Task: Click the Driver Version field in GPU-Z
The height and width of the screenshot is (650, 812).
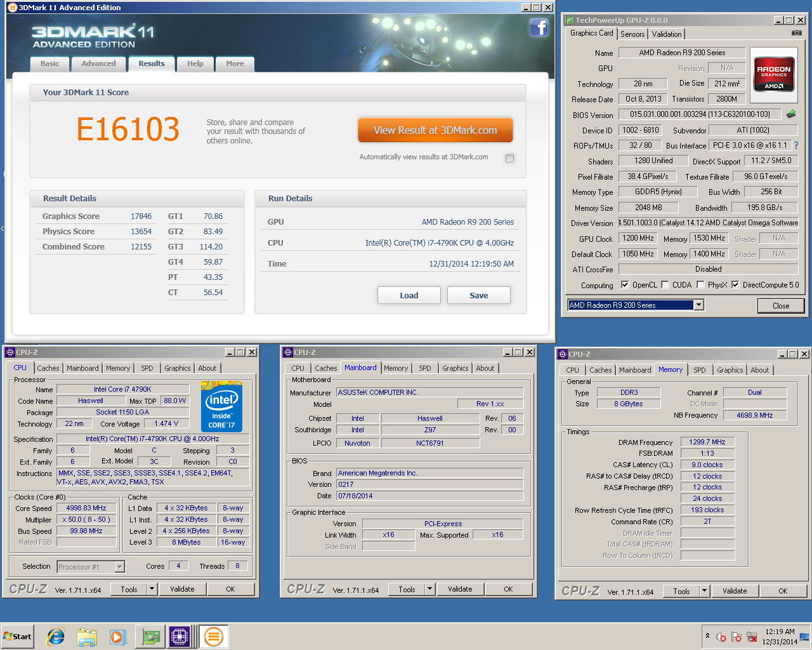Action: [709, 223]
